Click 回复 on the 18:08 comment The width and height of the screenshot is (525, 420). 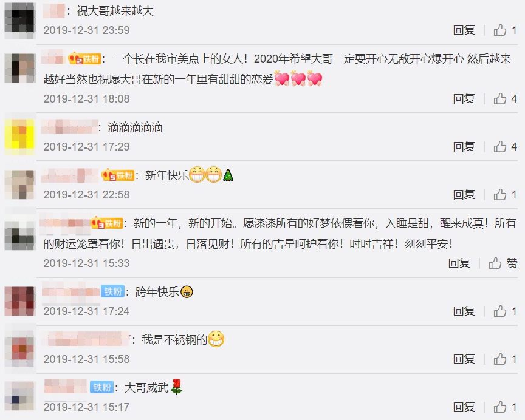click(464, 99)
